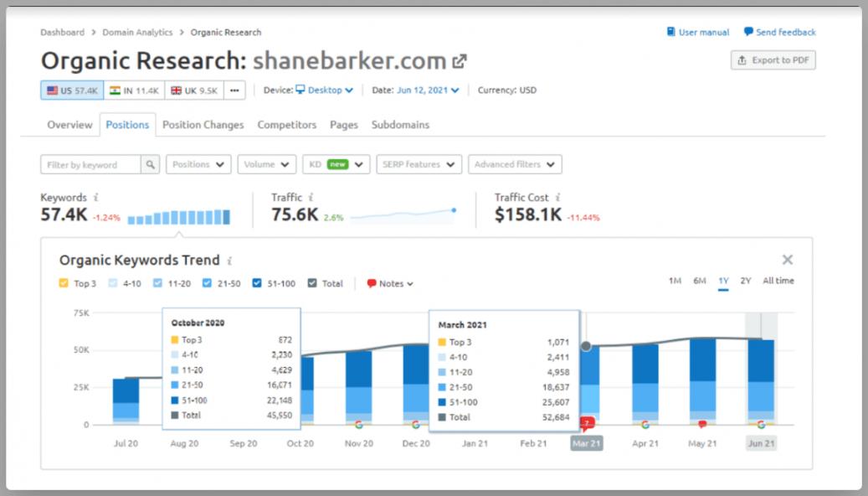Go to Dashboard breadcrumb
The image size is (868, 496).
pyautogui.click(x=63, y=32)
